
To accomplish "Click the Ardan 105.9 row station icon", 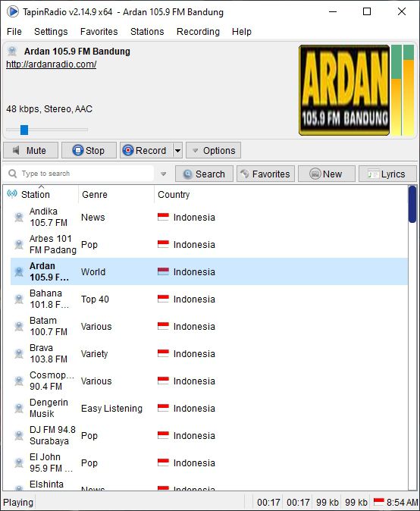I will 19,271.
